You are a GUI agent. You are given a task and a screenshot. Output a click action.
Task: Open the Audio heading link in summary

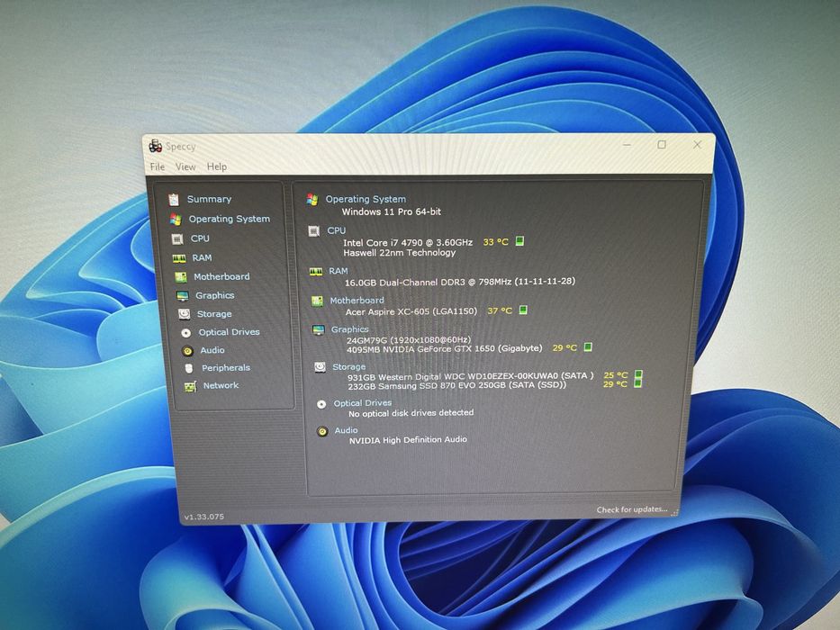coord(346,430)
